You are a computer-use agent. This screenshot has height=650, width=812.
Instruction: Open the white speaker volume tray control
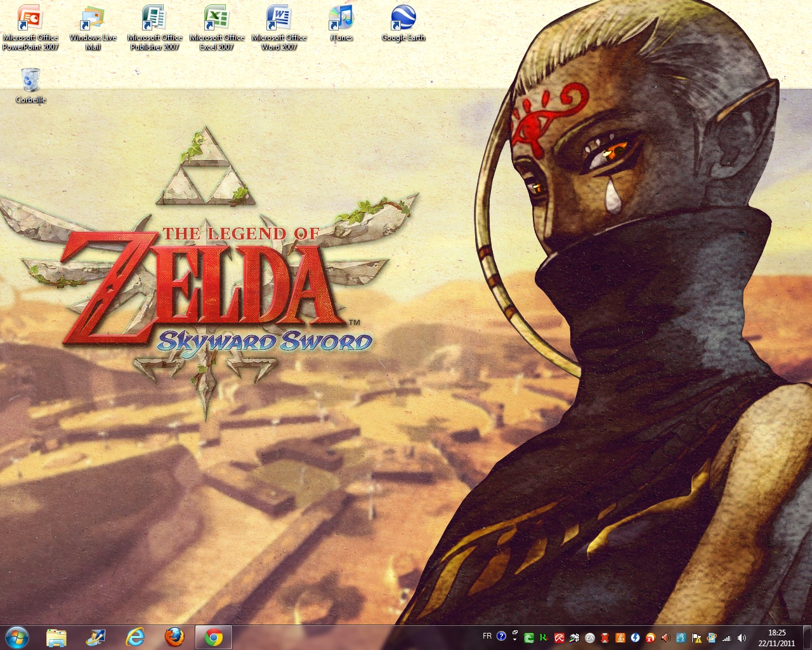click(742, 638)
